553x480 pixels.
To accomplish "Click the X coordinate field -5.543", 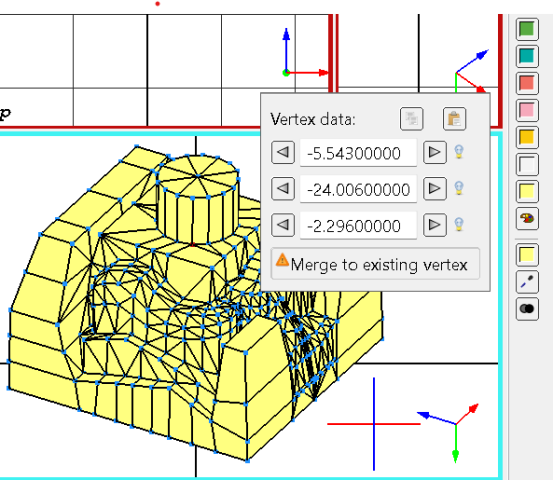I will pos(358,153).
